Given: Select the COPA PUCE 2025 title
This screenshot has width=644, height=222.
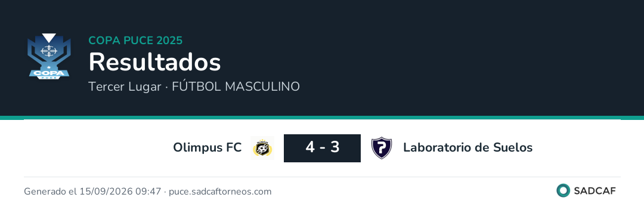Looking at the screenshot, I should pos(135,41).
